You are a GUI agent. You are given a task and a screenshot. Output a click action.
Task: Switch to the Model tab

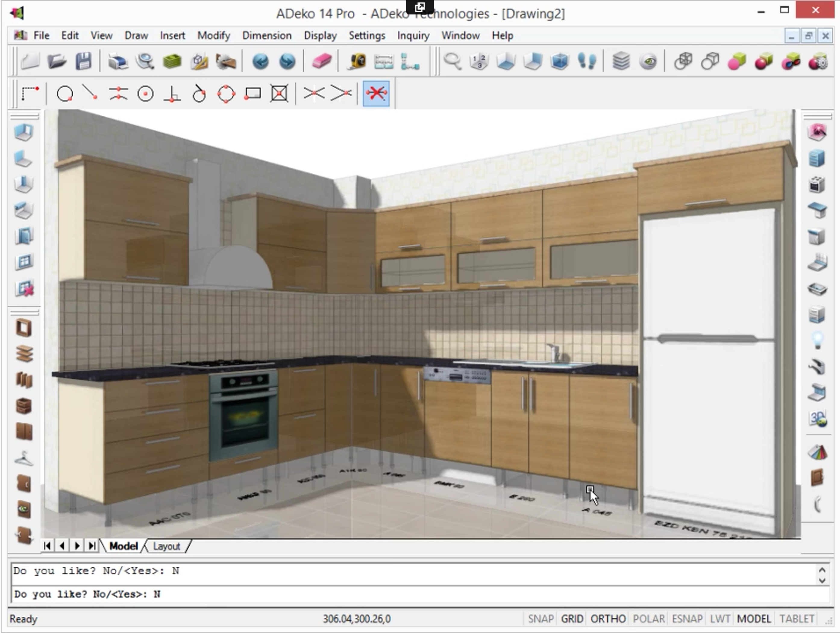[124, 546]
